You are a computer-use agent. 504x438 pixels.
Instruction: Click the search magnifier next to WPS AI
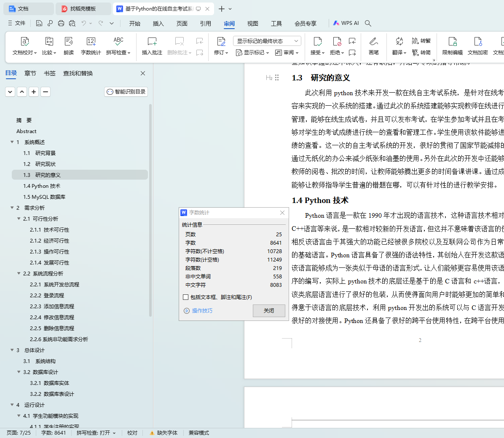[368, 23]
